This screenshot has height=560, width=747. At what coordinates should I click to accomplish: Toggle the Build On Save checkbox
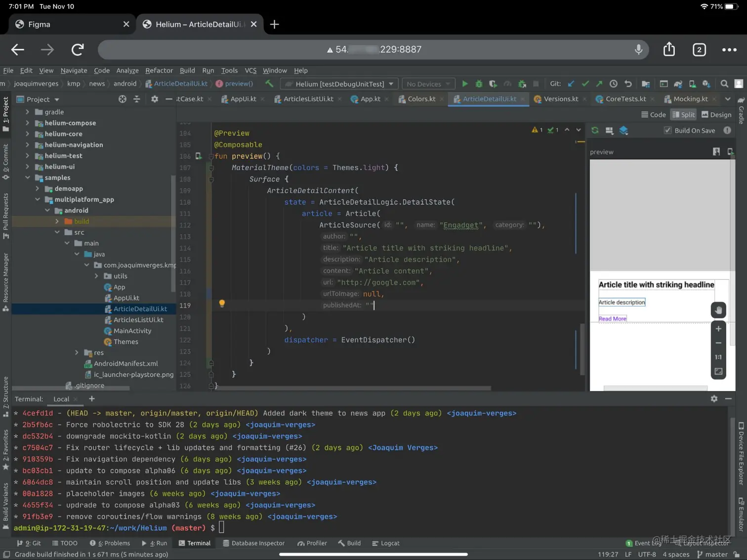(x=668, y=130)
